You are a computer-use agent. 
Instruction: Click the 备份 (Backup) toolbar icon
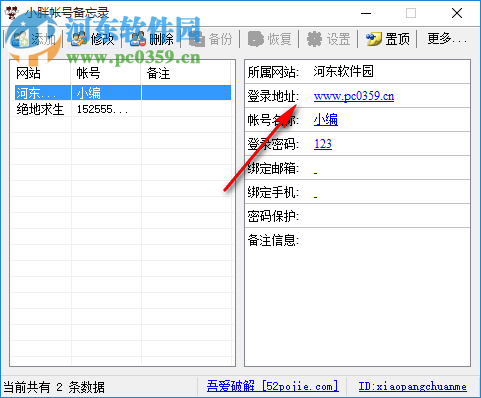[x=197, y=39]
